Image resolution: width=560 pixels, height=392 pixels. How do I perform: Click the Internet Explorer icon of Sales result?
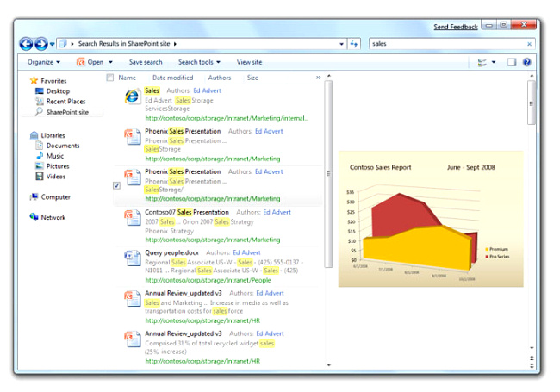point(133,96)
